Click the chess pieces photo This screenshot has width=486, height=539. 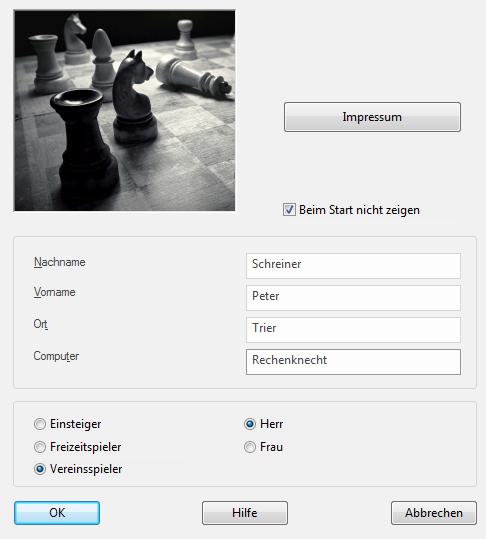124,111
